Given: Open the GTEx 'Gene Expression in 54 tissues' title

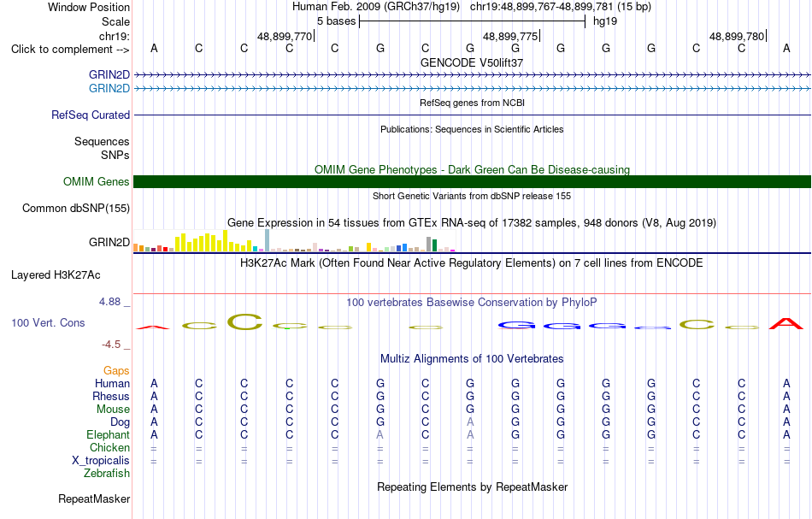Looking at the screenshot, I should click(472, 222).
